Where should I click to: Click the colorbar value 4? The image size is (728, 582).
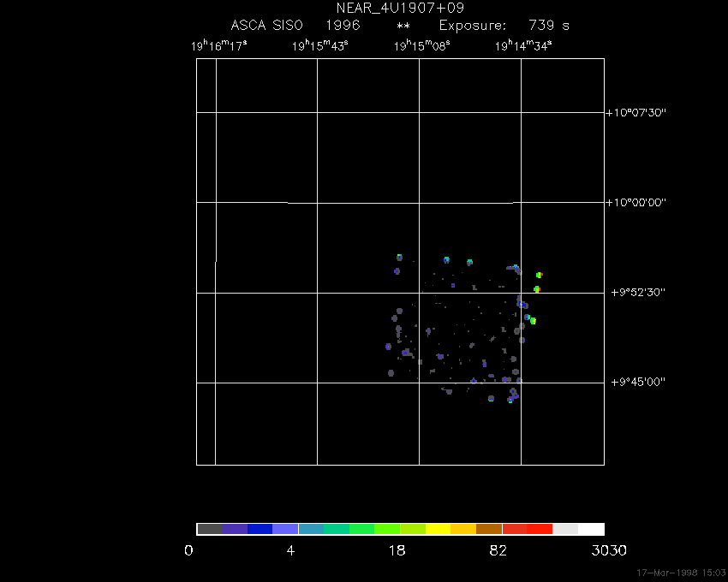click(x=290, y=551)
